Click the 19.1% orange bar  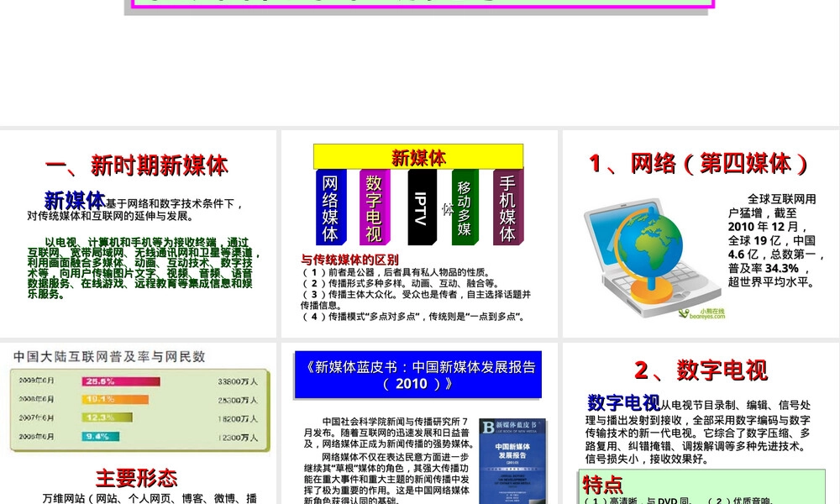point(115,400)
